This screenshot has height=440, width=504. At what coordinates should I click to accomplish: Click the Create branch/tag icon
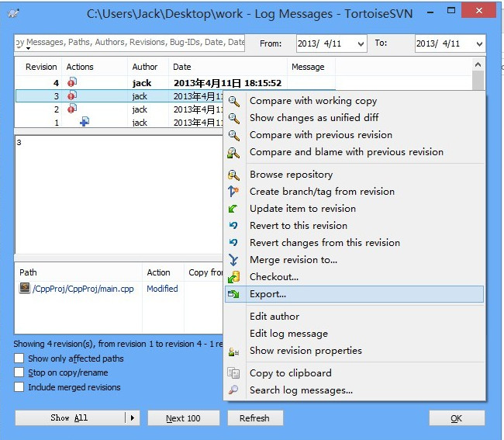click(233, 192)
